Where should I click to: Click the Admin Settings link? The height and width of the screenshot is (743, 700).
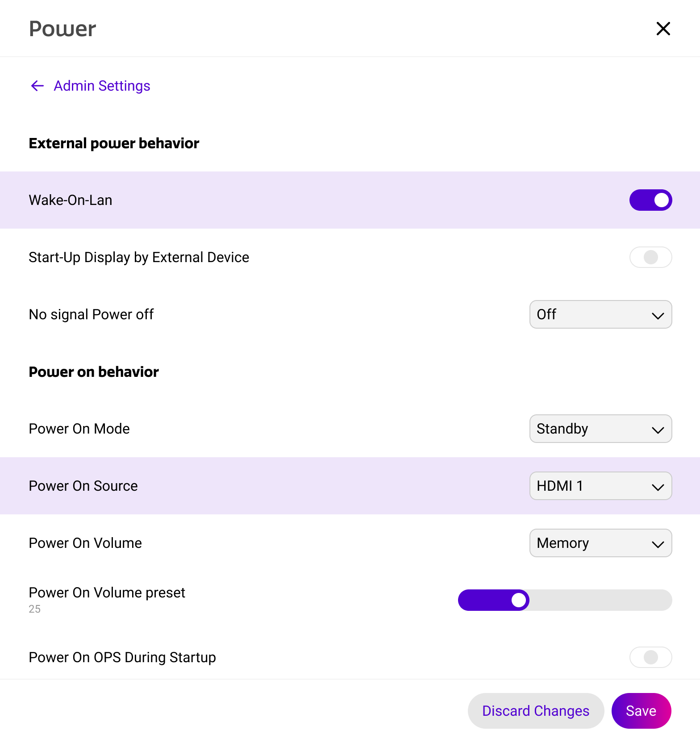pos(102,86)
